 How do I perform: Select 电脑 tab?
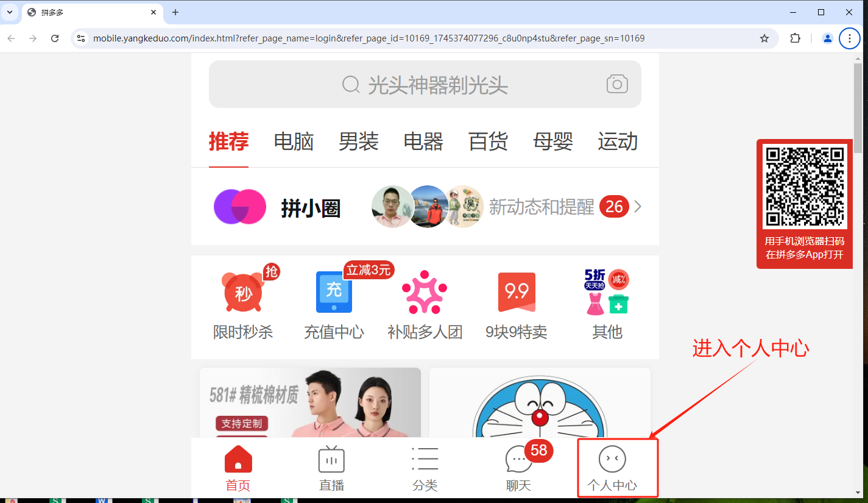pyautogui.click(x=294, y=141)
